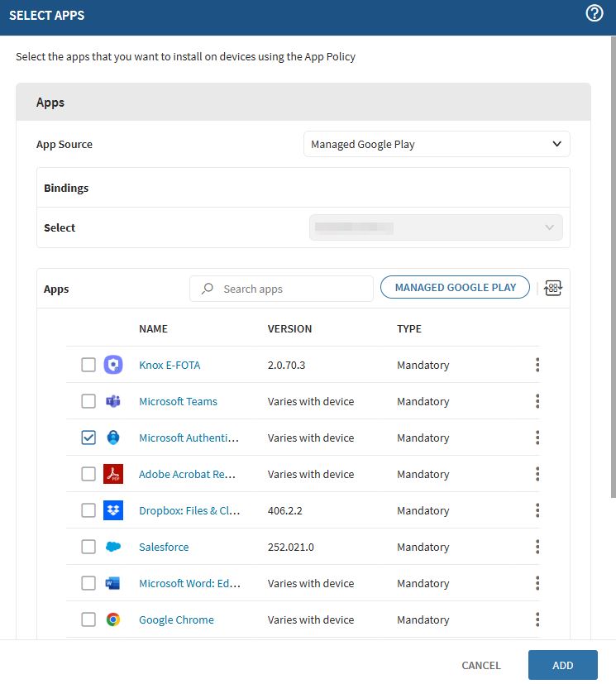Click the Adobe Acrobat PDF icon
616x684 pixels.
coord(113,474)
